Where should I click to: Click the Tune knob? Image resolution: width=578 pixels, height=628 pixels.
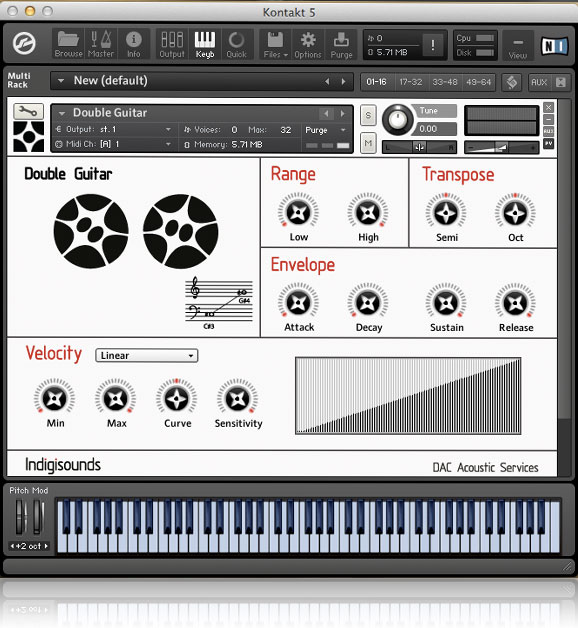[x=397, y=119]
